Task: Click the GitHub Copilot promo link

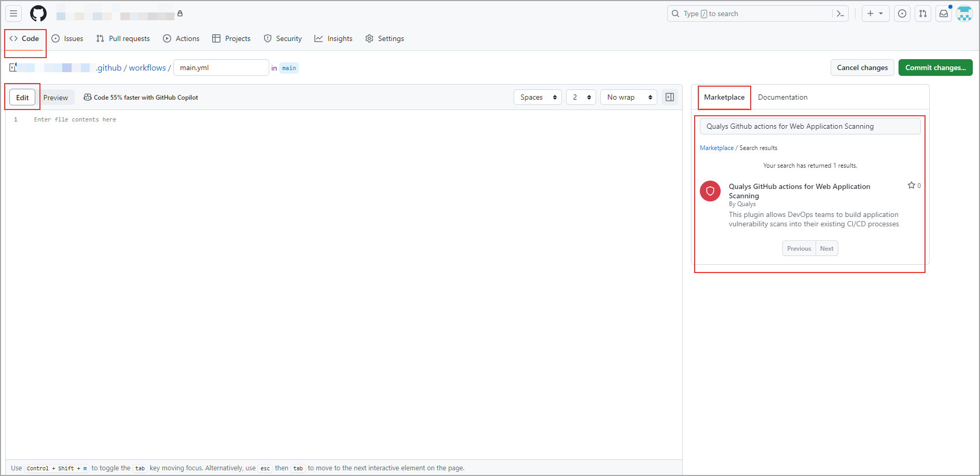Action: pos(141,98)
